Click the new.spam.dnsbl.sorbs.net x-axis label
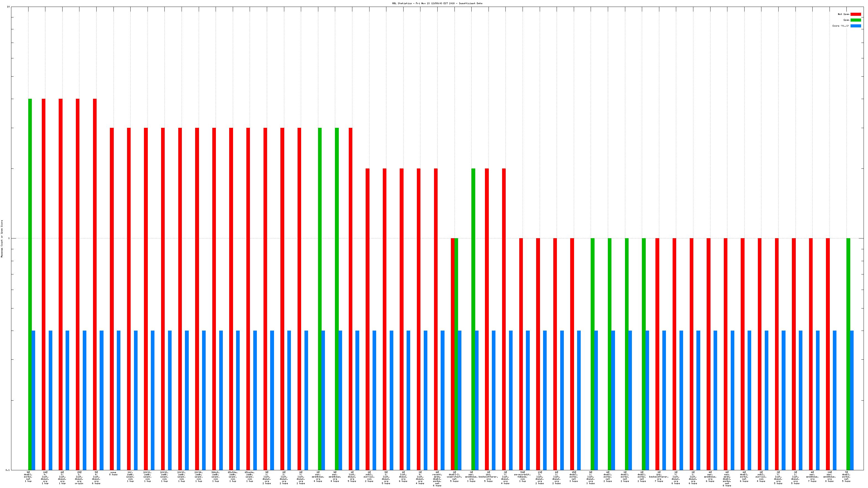Screen dimensions: 868x488 [727, 479]
